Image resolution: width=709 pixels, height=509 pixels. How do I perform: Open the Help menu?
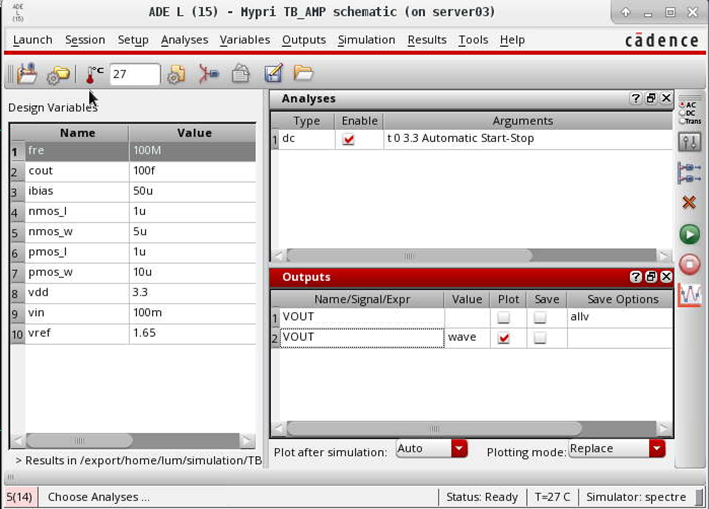point(512,40)
